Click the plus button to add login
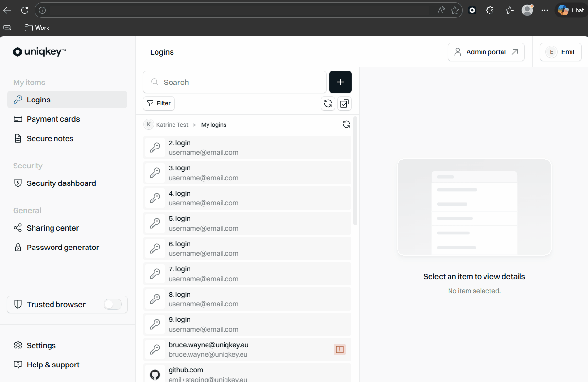The height and width of the screenshot is (382, 588). click(x=340, y=82)
